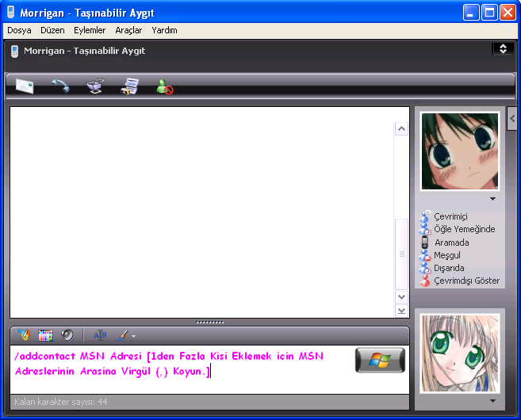Click the envelope send e-mail icon
Image resolution: width=521 pixels, height=420 pixels.
point(25,86)
